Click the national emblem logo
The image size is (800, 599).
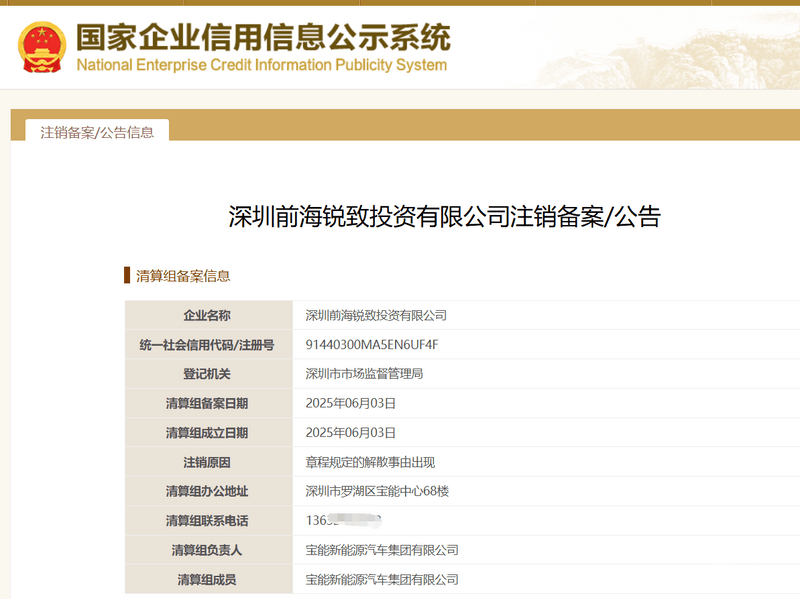pyautogui.click(x=41, y=45)
